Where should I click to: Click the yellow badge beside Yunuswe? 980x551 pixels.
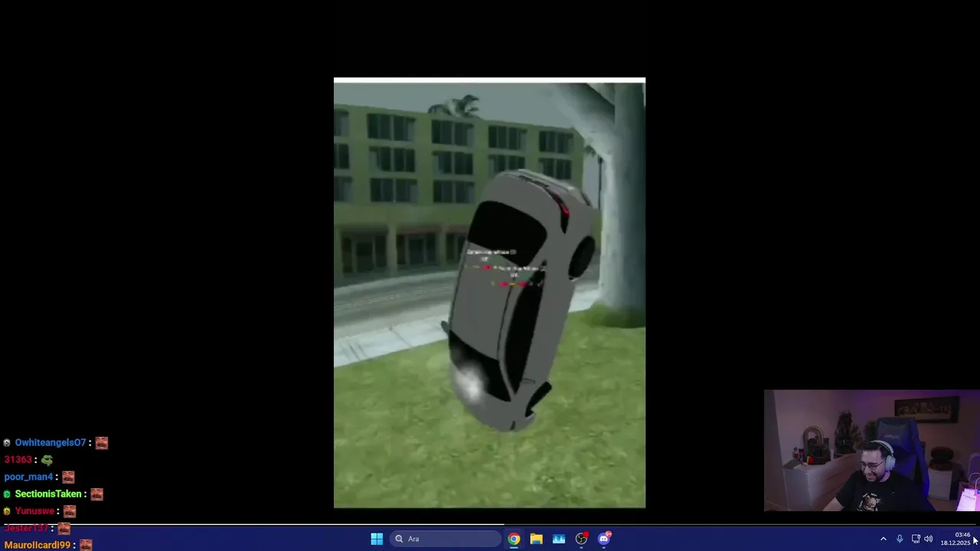point(7,511)
